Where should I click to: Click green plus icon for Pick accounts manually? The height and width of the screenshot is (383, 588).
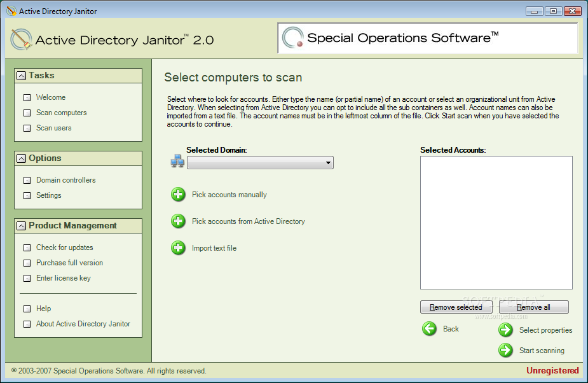point(178,195)
